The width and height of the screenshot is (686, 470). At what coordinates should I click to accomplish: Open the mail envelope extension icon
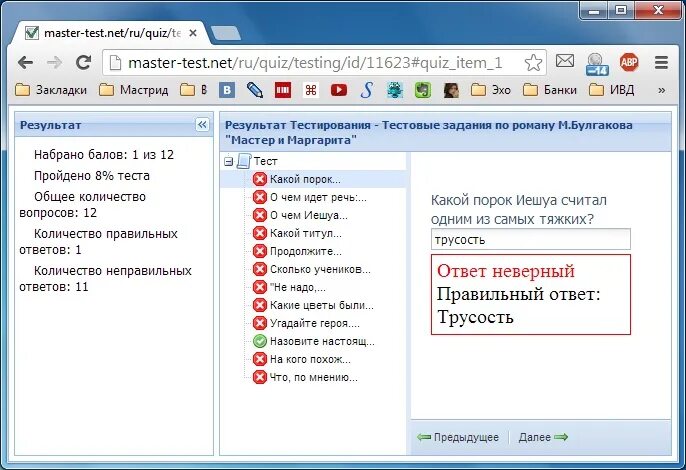tap(565, 61)
